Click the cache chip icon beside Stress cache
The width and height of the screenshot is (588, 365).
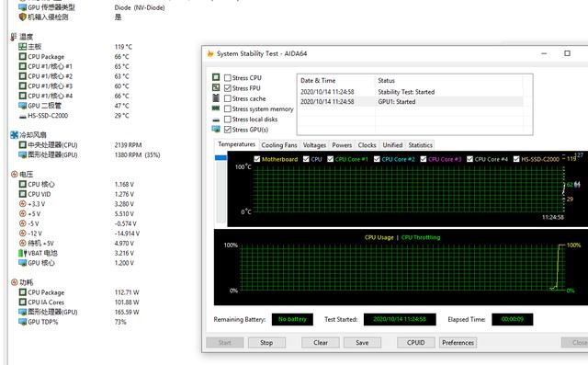coord(216,97)
